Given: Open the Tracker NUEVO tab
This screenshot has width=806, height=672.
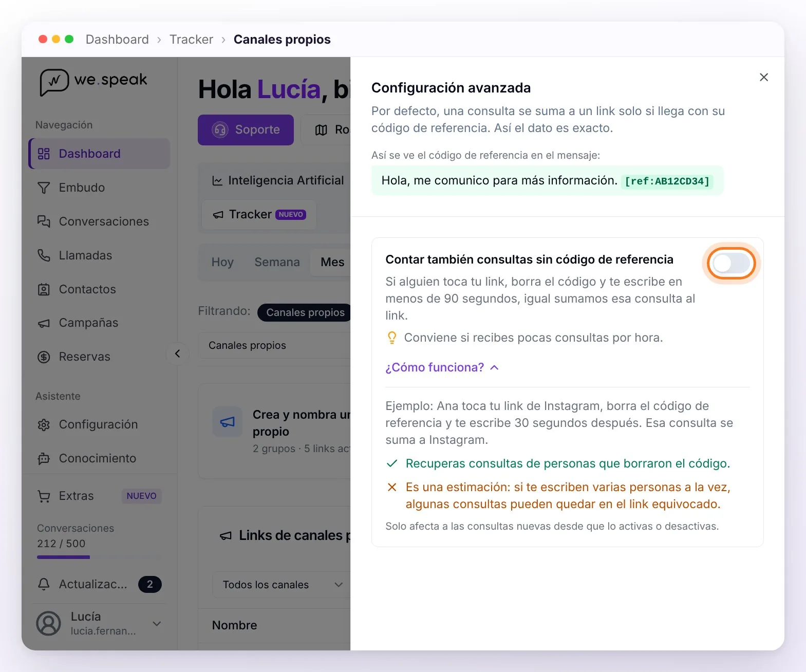Looking at the screenshot, I should (x=259, y=214).
